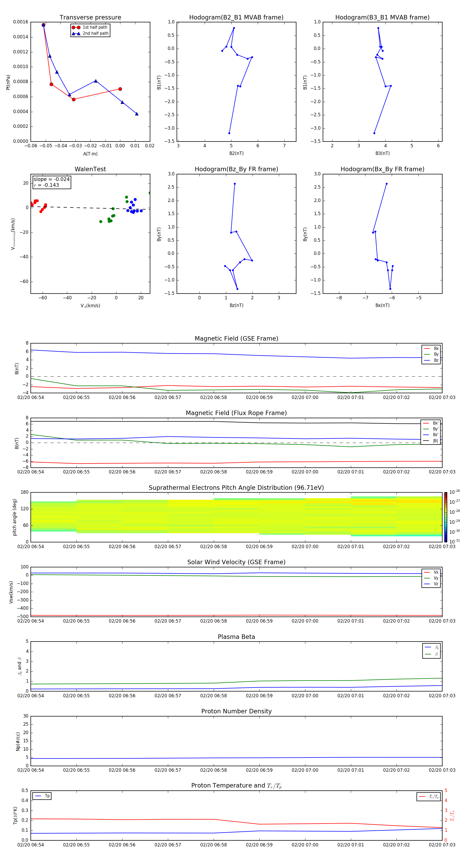Click the 'Bx' legend entry in GSE magnetic field
Screen dimensions: 473x868
click(431, 349)
